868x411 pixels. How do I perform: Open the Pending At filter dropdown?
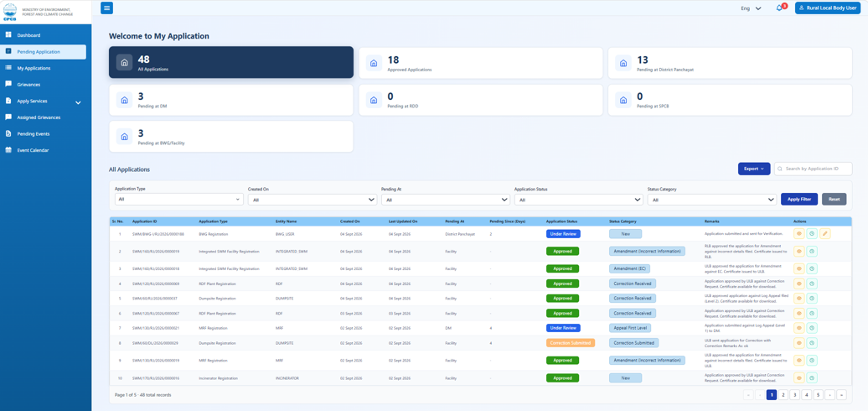pos(446,200)
